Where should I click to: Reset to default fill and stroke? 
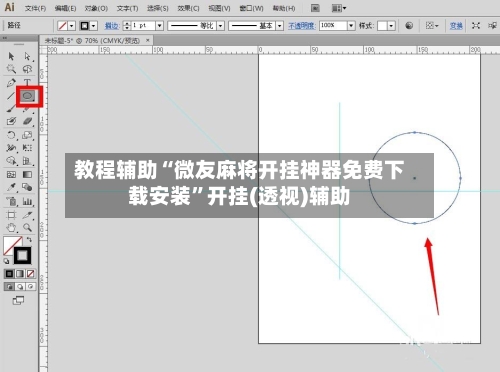6,261
